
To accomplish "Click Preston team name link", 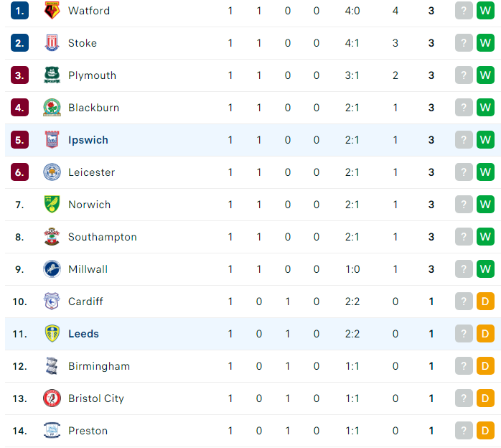I will coord(88,431).
